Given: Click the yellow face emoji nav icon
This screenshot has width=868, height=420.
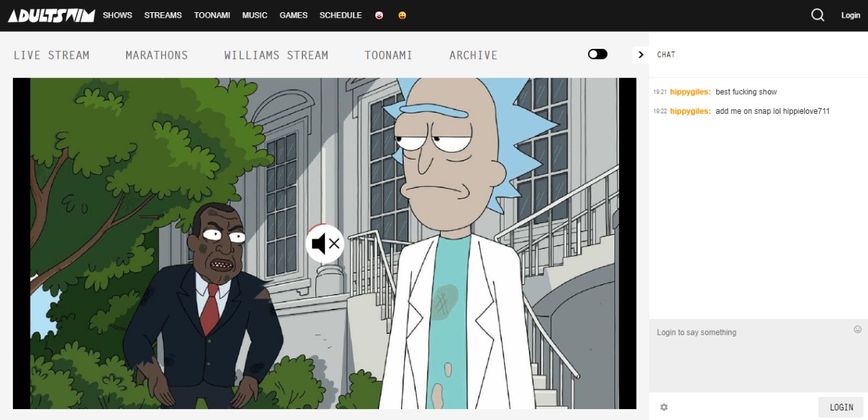Looking at the screenshot, I should pyautogui.click(x=402, y=15).
